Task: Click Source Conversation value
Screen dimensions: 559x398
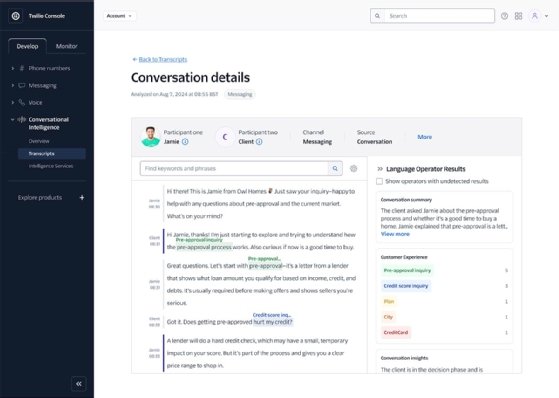Action: (x=374, y=142)
